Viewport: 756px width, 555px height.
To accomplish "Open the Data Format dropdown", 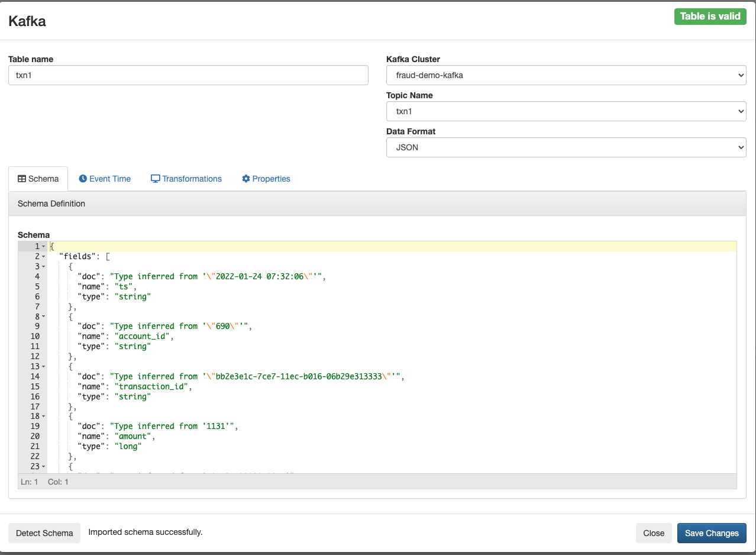I will click(x=566, y=147).
